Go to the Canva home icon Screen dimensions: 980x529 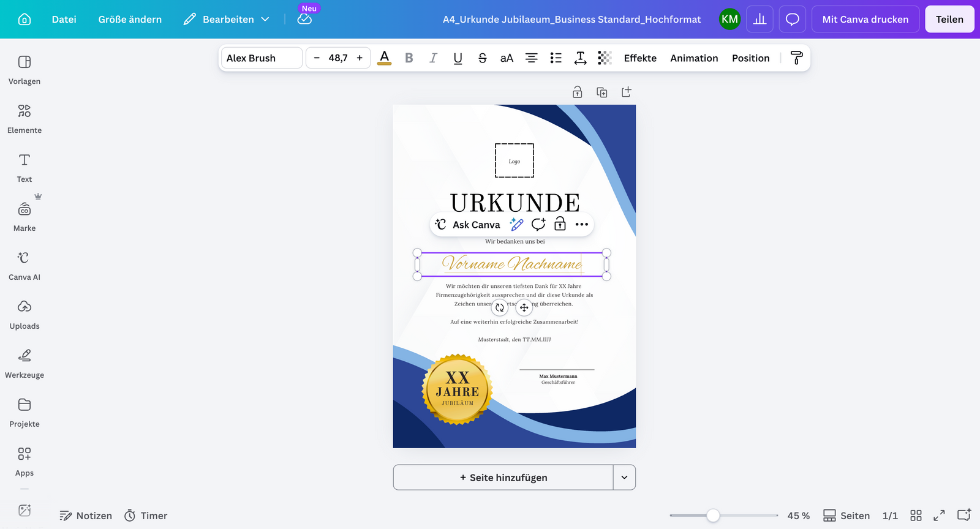[24, 19]
